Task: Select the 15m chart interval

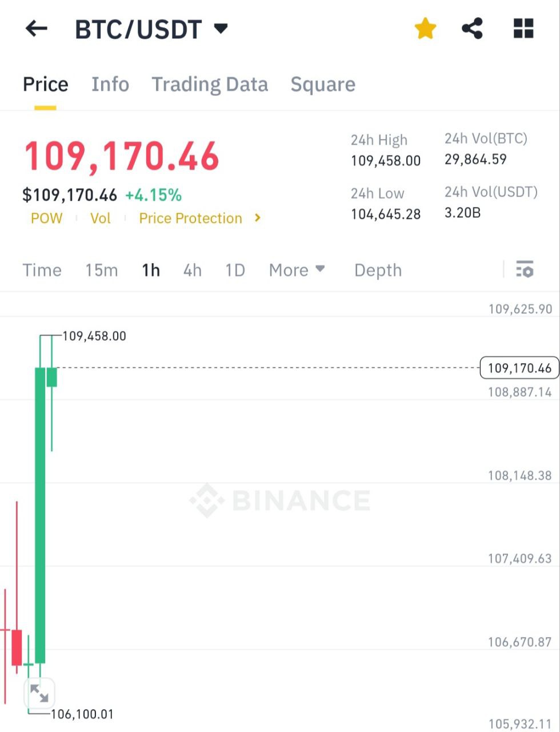Action: [102, 270]
